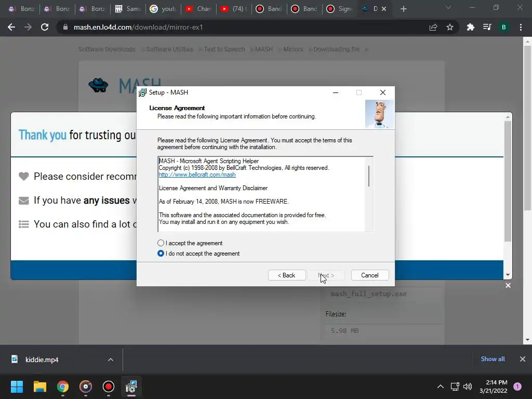The width and height of the screenshot is (532, 399).
Task: Switch to the Sign tab
Action: coord(339,9)
